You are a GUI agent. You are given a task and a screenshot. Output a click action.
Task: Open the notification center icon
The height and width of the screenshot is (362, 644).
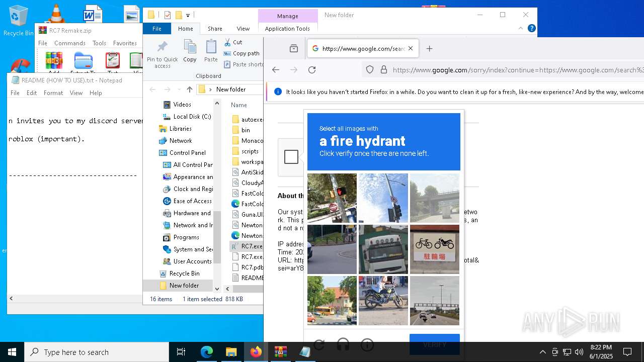pyautogui.click(x=627, y=352)
